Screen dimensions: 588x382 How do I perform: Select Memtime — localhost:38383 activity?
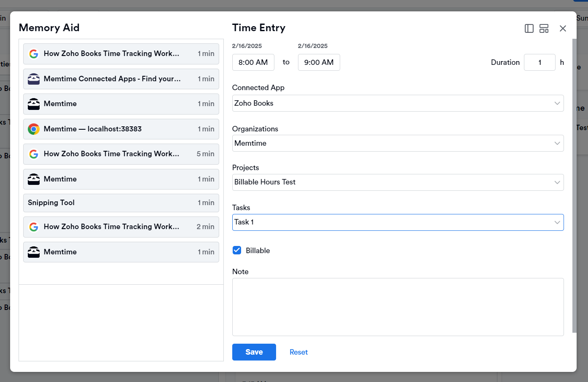coord(121,129)
